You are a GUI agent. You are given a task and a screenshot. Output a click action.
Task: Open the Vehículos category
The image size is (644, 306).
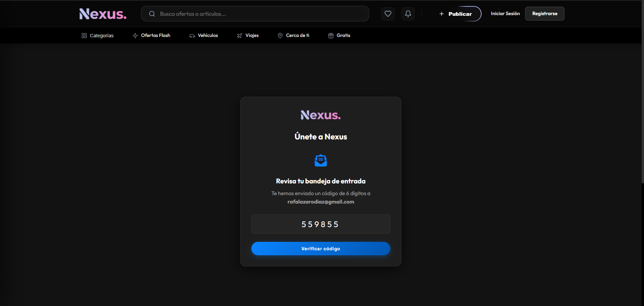coord(203,36)
